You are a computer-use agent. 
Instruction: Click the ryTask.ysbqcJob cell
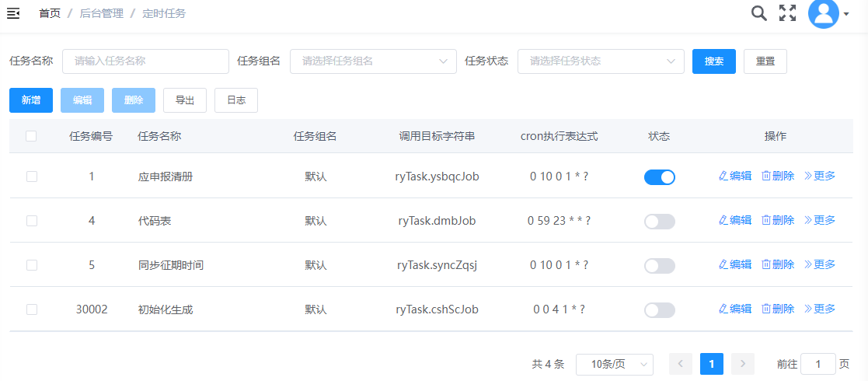(x=437, y=177)
